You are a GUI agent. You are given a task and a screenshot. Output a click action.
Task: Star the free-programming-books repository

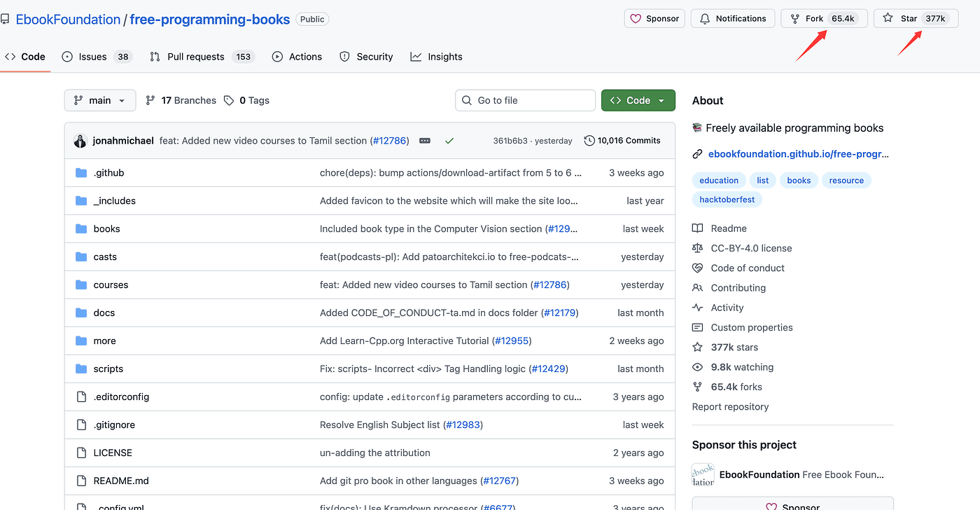click(909, 19)
